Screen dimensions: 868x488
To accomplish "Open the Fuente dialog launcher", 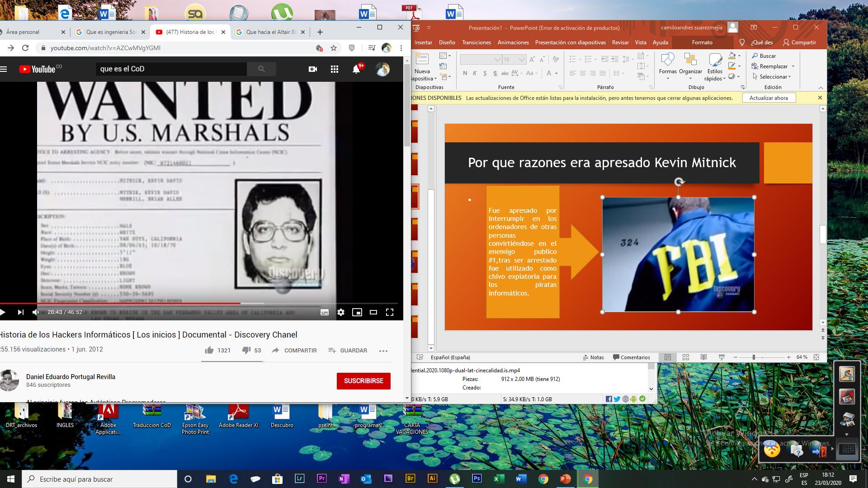I will pos(561,87).
